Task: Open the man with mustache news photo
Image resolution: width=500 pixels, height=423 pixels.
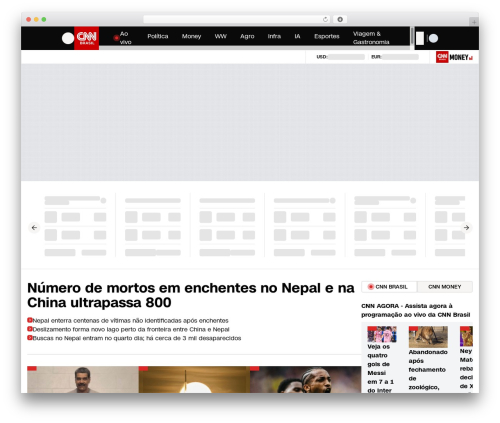Action: pyautogui.click(x=83, y=380)
